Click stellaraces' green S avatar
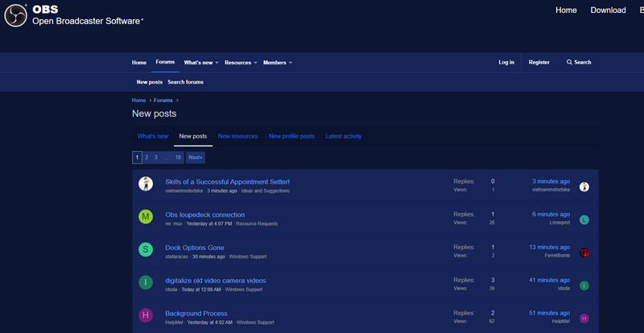 click(146, 249)
